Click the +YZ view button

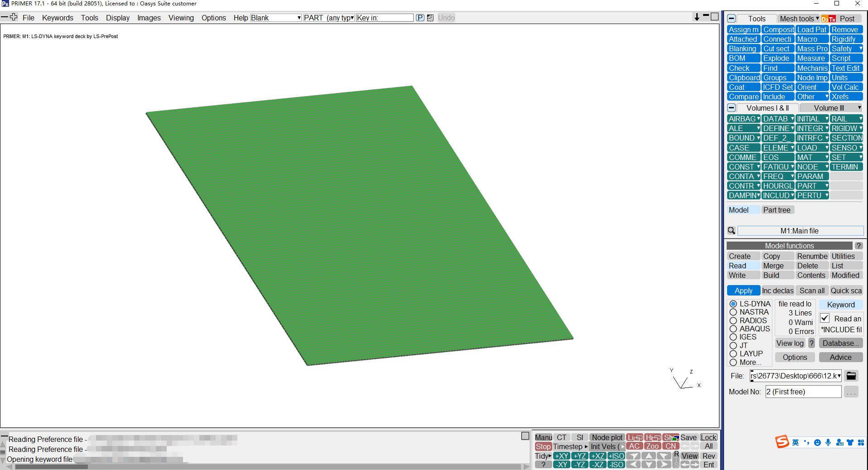(580, 456)
